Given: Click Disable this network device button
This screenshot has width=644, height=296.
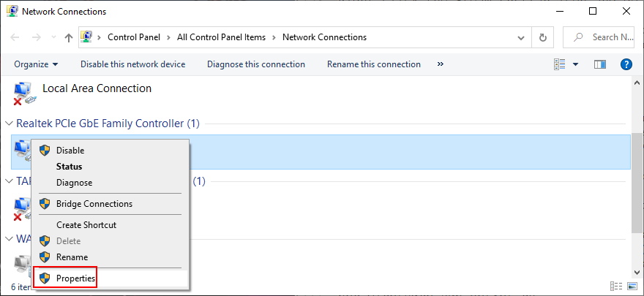Looking at the screenshot, I should coord(132,64).
